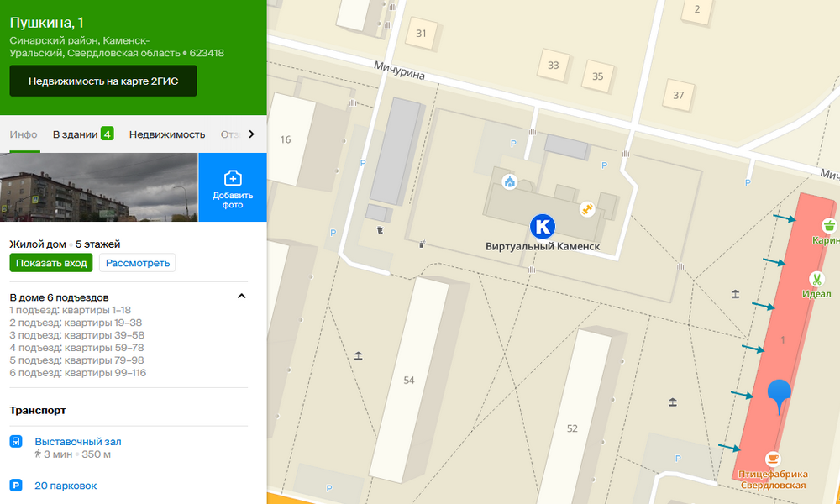
Task: Click the orange gym dumbbell map icon
Action: pyautogui.click(x=587, y=209)
